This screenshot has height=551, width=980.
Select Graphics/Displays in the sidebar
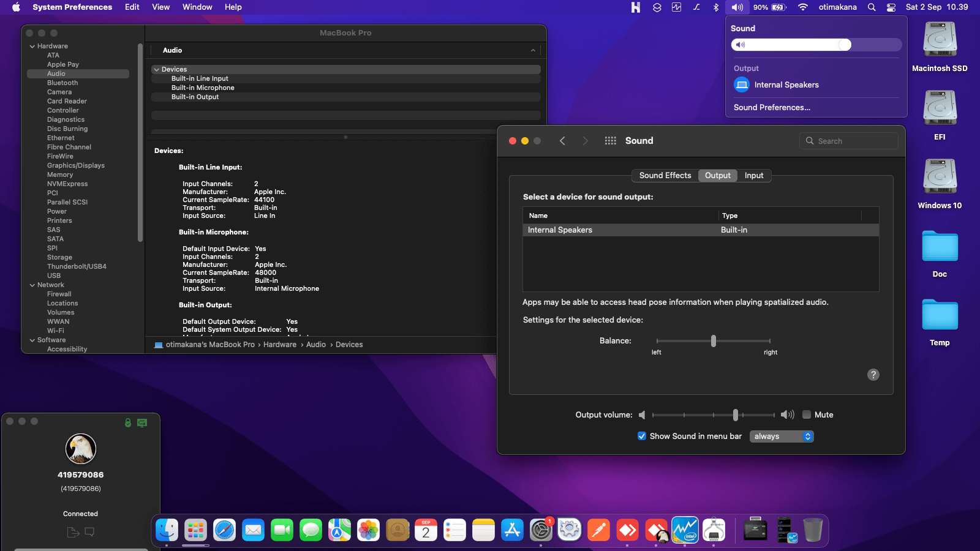coord(76,166)
